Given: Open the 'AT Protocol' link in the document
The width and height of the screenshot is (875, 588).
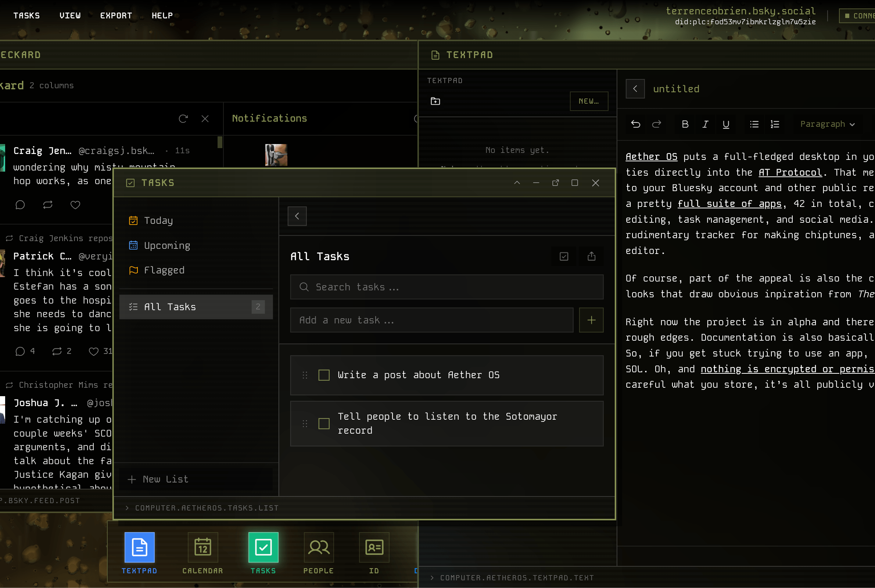Looking at the screenshot, I should pyautogui.click(x=790, y=172).
